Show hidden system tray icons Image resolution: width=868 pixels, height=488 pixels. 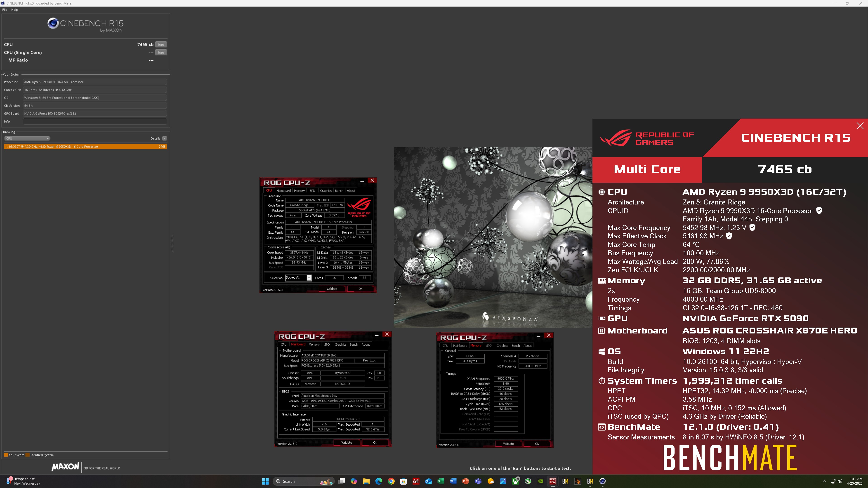pos(824,481)
